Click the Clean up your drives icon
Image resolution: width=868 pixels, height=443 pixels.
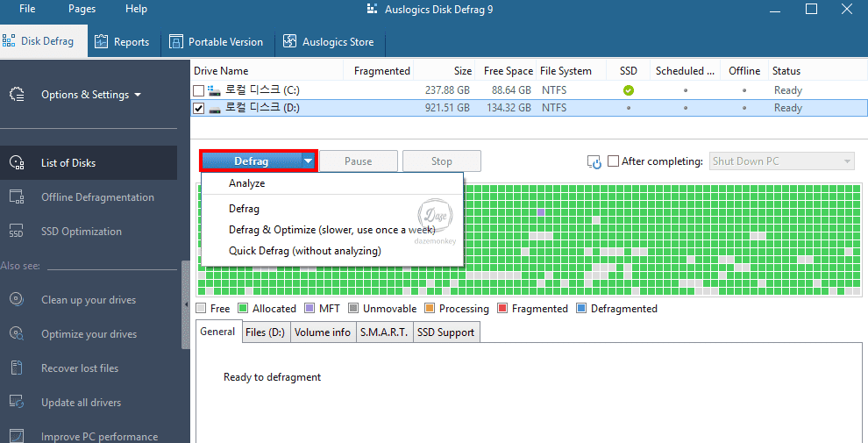17,300
